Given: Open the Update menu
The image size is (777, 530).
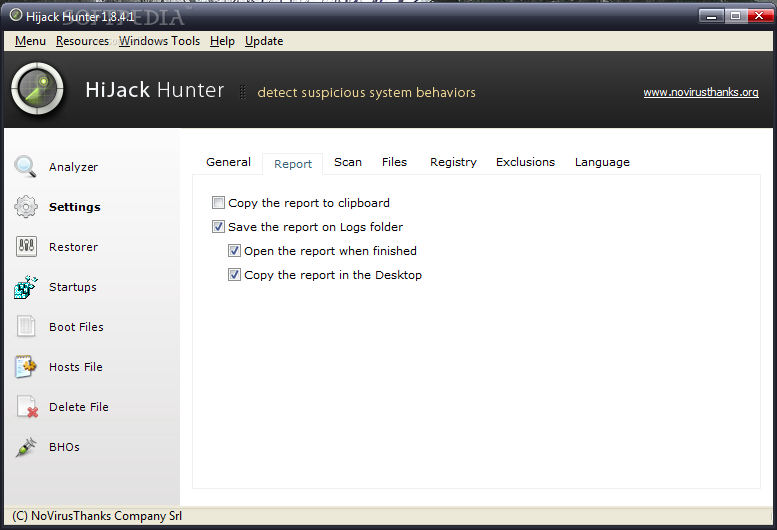Looking at the screenshot, I should [x=264, y=41].
